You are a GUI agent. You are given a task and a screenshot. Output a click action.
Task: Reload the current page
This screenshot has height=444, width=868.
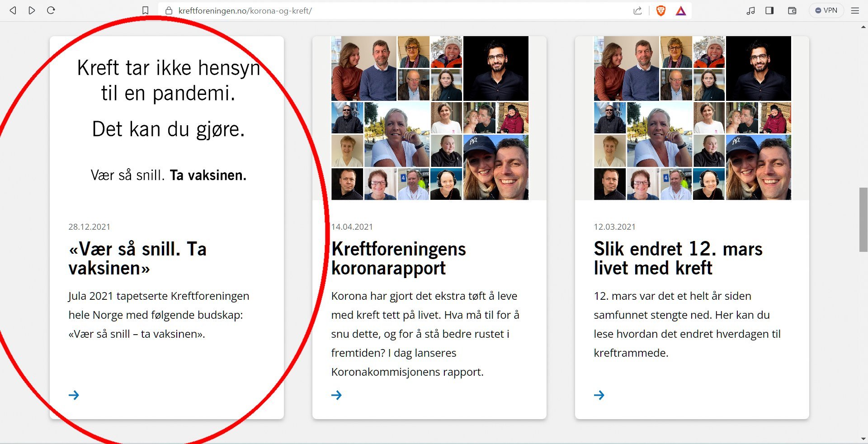coord(51,10)
